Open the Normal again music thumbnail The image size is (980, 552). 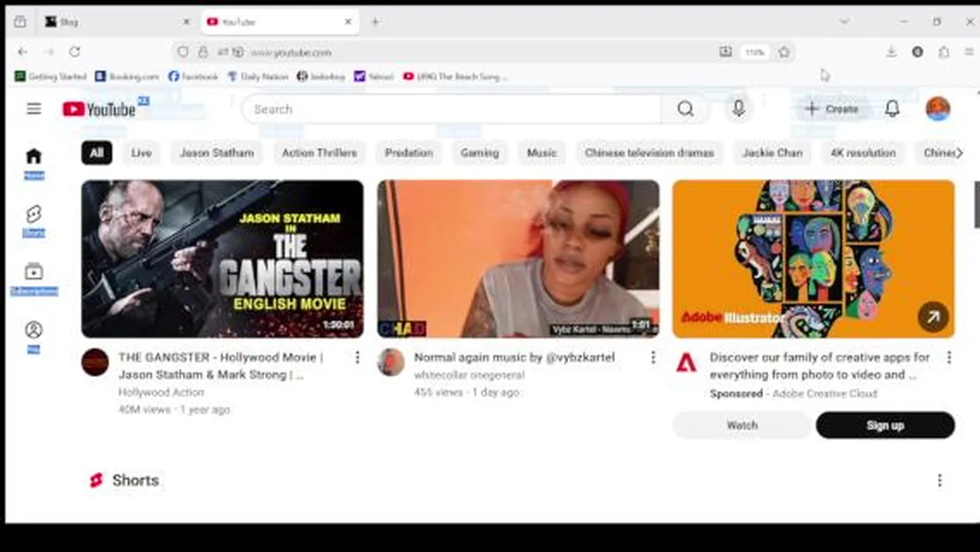click(518, 259)
